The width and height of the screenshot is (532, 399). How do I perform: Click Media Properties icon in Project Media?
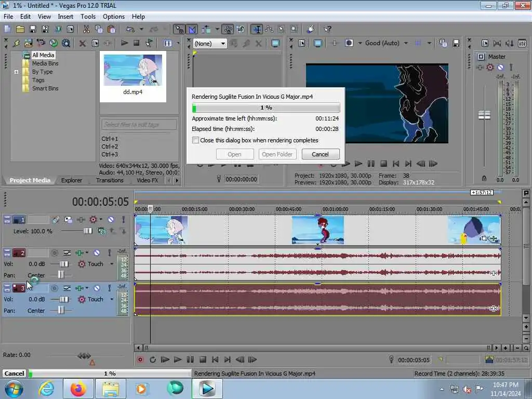pos(95,43)
